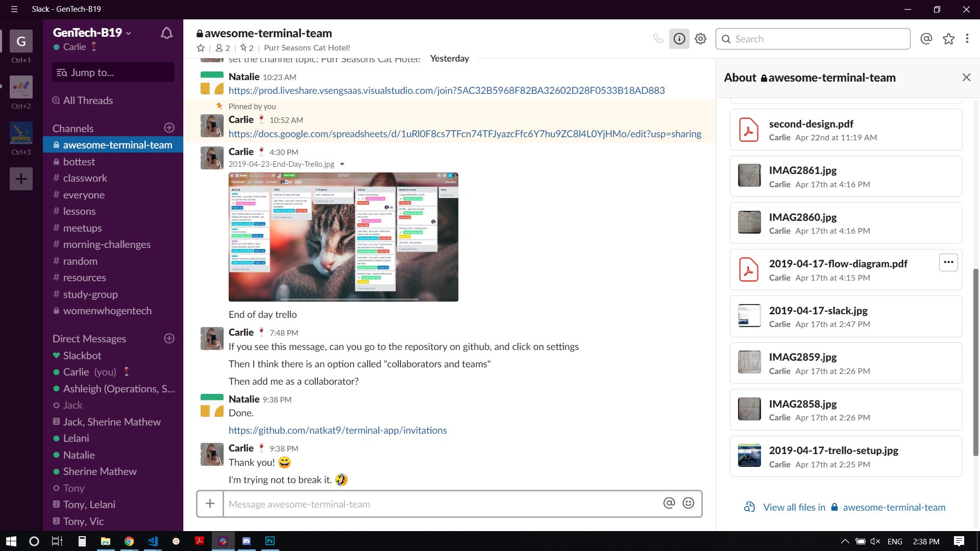This screenshot has height=551, width=980.
Task: Open channel settings gear icon
Action: click(x=700, y=39)
